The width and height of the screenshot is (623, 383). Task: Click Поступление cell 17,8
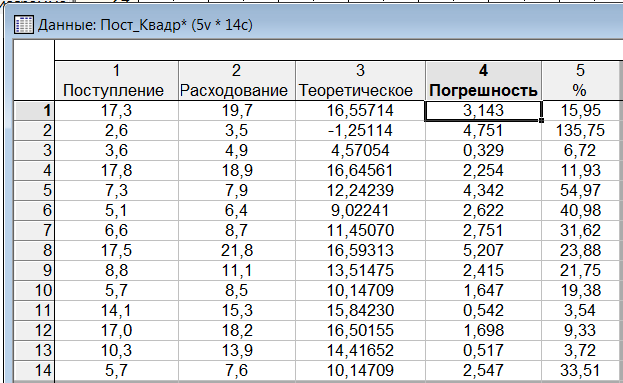tap(116, 170)
